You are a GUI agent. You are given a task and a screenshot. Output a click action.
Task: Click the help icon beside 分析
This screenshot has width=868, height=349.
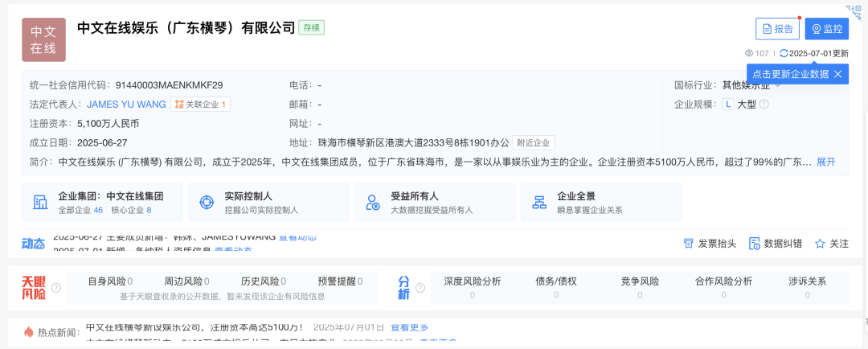(x=420, y=288)
